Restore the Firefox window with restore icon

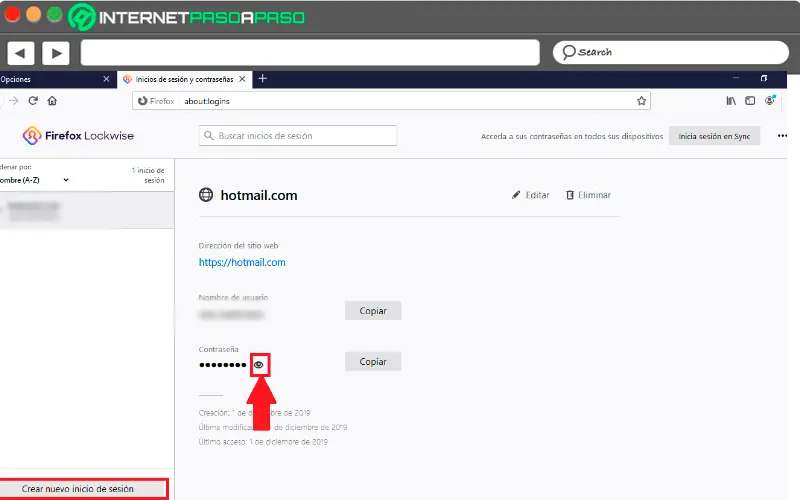click(x=764, y=78)
